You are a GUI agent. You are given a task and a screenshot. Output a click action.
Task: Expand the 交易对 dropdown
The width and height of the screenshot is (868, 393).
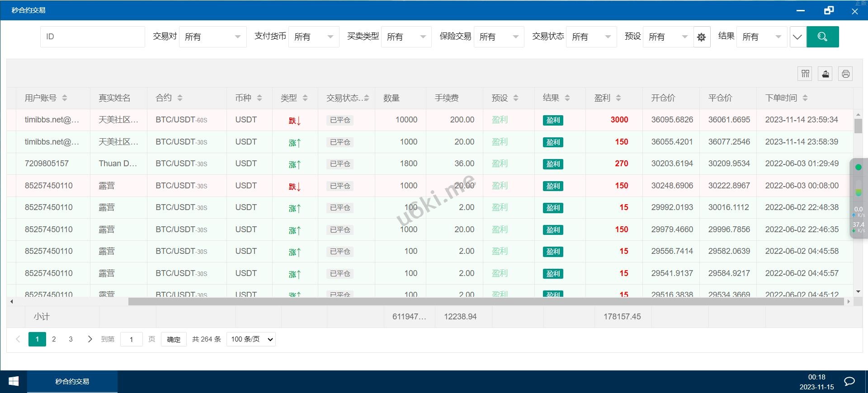point(212,37)
